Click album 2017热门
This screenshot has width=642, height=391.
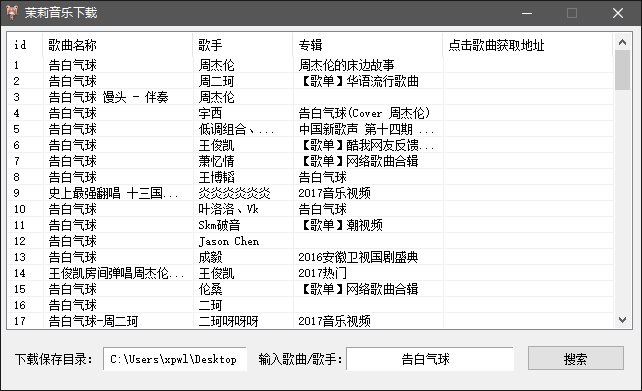(x=322, y=273)
